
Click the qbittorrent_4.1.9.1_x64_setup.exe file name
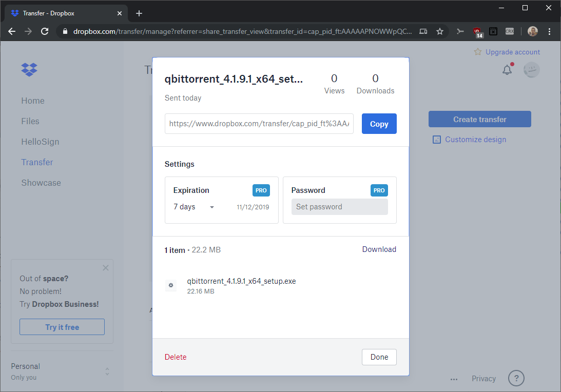241,281
